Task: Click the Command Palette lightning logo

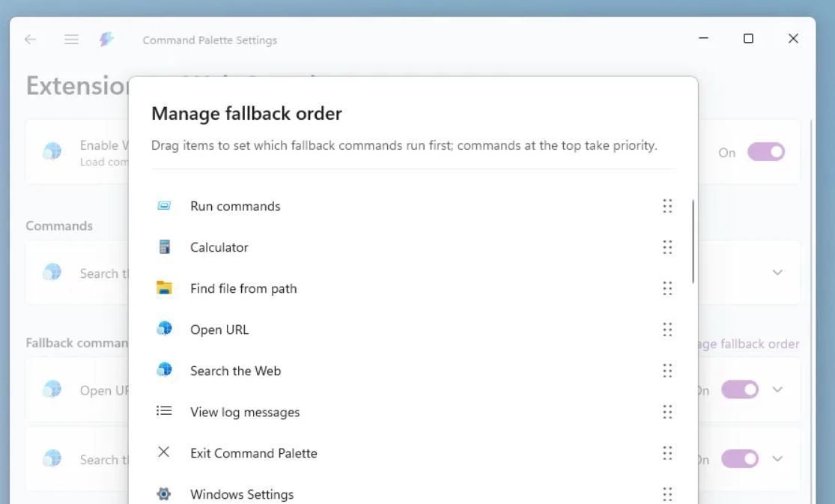Action: pos(107,40)
